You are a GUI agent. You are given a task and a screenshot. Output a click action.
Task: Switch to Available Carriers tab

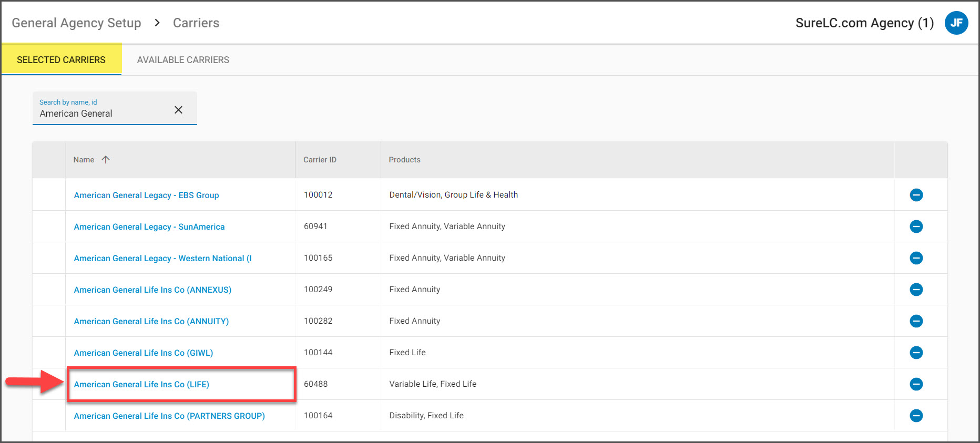(x=183, y=60)
